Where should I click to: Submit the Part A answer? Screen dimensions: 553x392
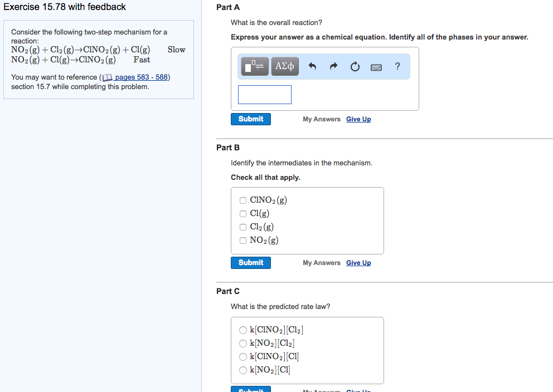pyautogui.click(x=250, y=119)
